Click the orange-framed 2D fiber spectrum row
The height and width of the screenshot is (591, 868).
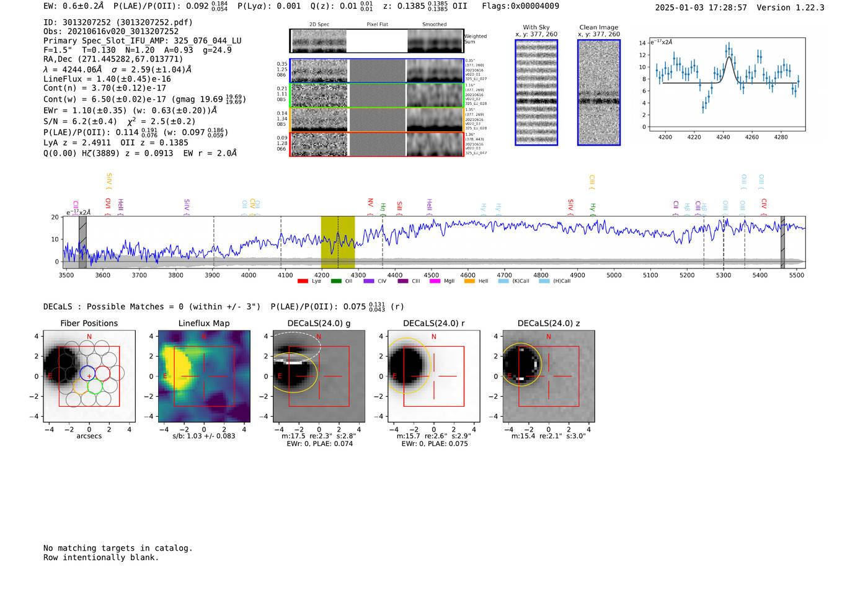pos(377,120)
